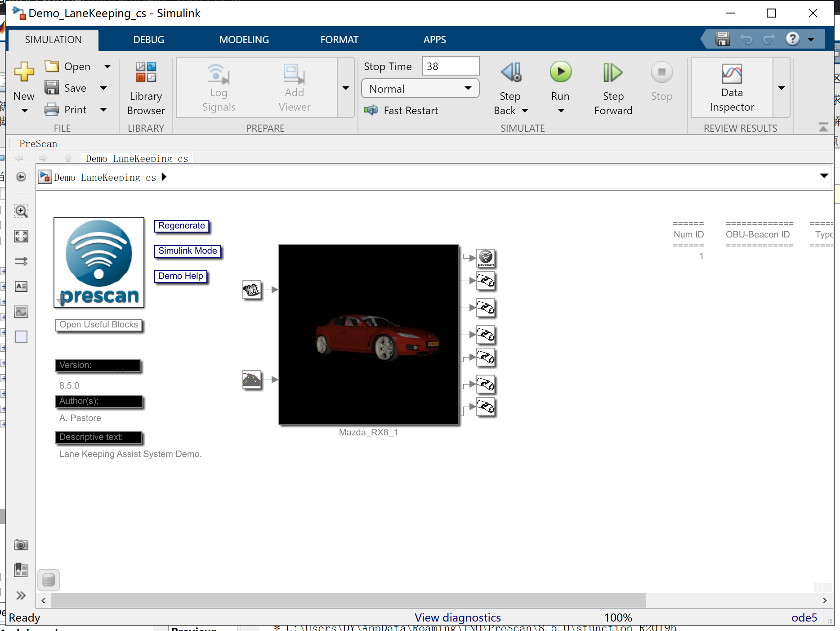Insert an image with the image palette icon
The image size is (840, 631).
[21, 312]
